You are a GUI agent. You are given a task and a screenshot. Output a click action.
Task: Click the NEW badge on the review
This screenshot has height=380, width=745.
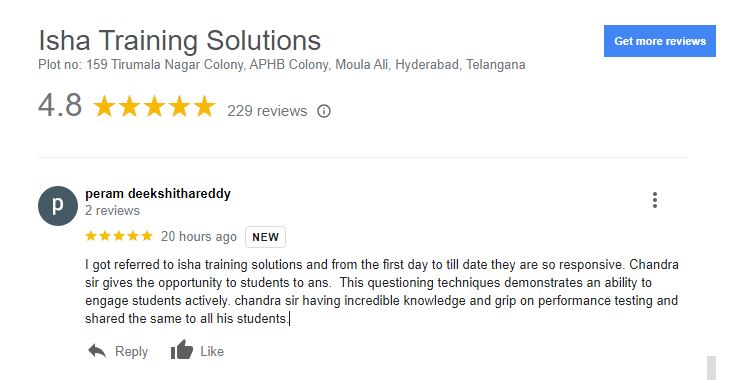click(x=265, y=237)
